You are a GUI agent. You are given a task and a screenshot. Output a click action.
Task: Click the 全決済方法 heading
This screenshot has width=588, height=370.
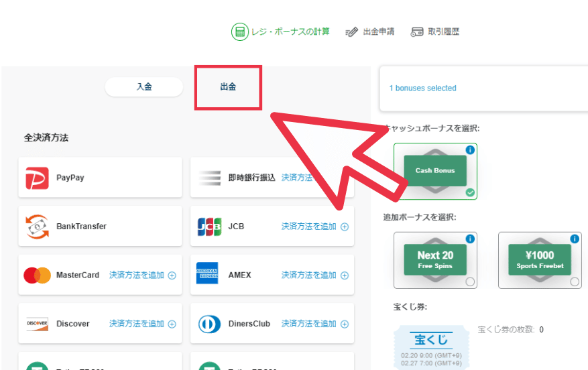tap(46, 138)
